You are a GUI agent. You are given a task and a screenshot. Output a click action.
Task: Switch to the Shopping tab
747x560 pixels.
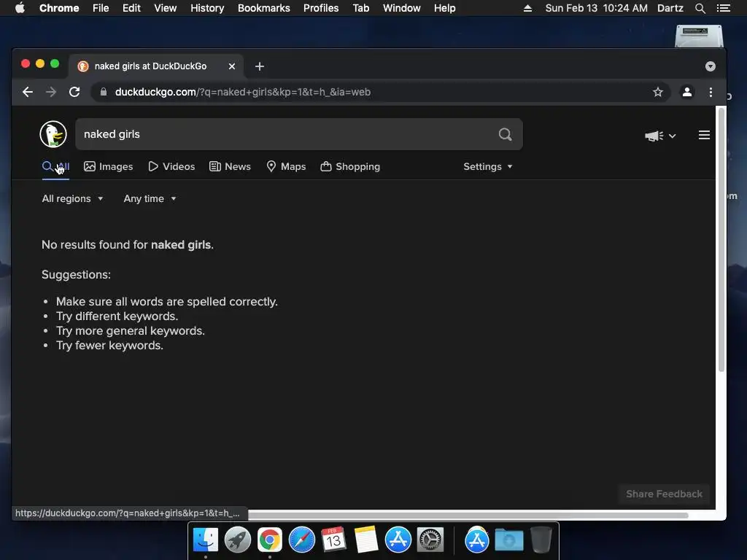[x=350, y=167]
